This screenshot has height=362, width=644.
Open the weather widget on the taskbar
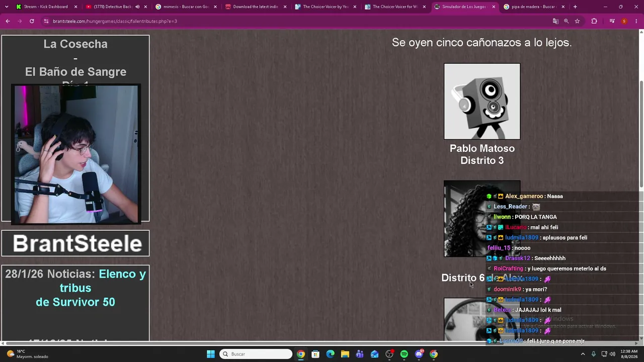pos(28,354)
